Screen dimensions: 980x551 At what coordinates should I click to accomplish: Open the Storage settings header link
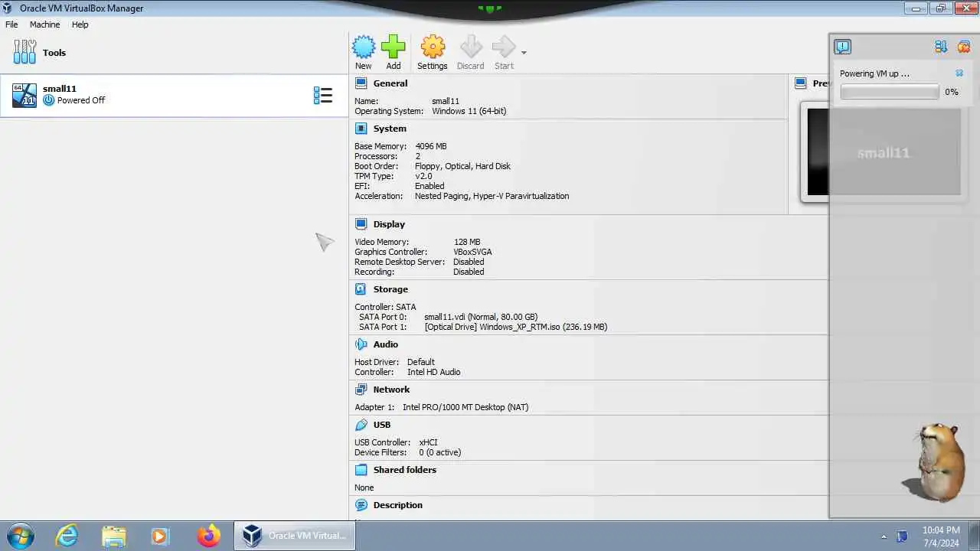[x=390, y=289]
